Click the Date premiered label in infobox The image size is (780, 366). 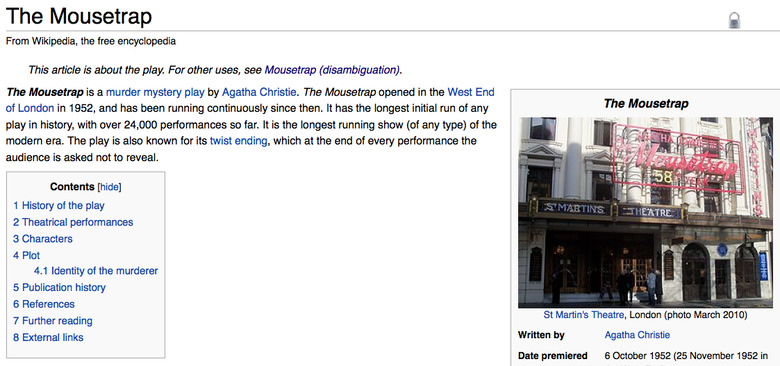click(553, 356)
